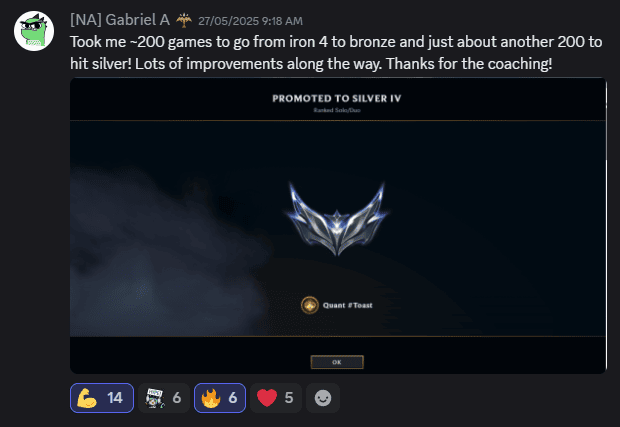Click the flexed bicep emoji icon

point(87,398)
